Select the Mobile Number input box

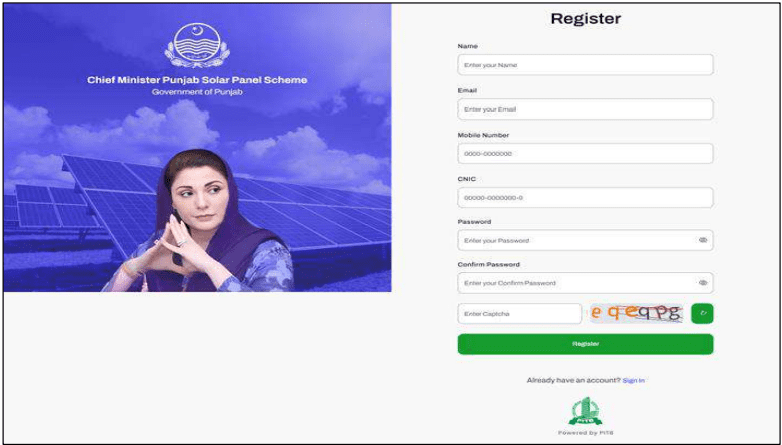point(586,154)
